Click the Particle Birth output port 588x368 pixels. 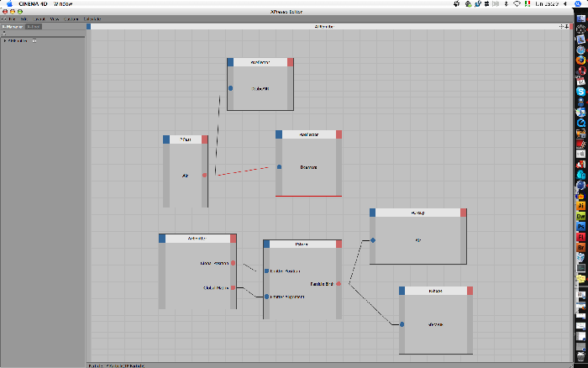click(339, 284)
